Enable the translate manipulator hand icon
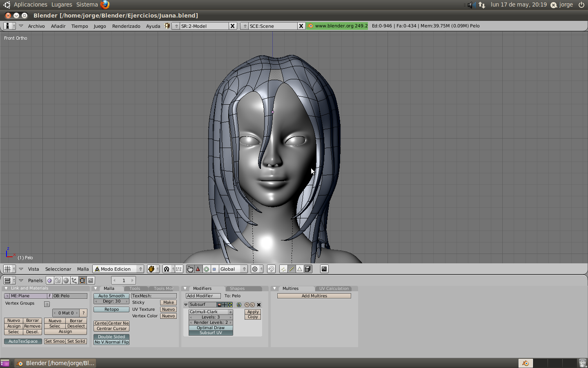The width and height of the screenshot is (588, 368). pyautogui.click(x=190, y=269)
